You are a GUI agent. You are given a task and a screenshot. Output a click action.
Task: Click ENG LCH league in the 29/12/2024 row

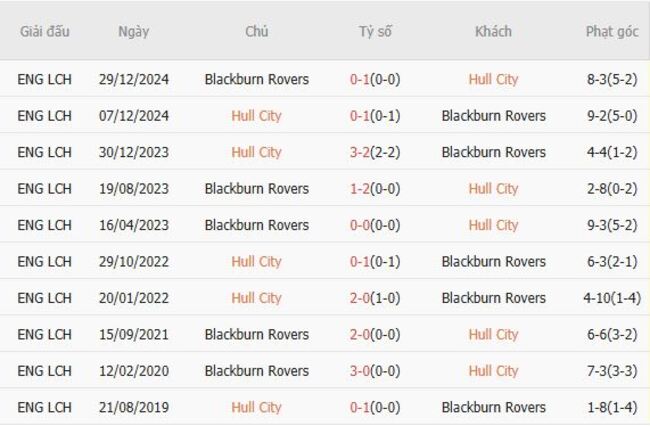pos(45,79)
